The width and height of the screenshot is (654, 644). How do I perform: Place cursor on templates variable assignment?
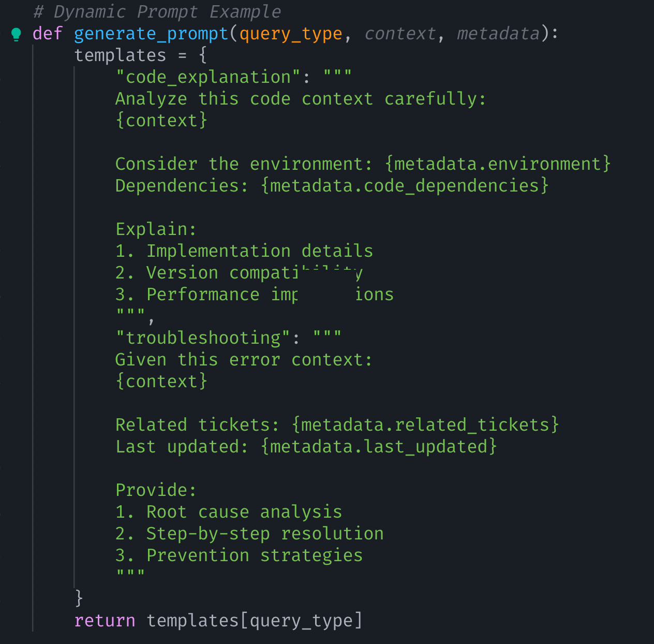click(x=120, y=56)
